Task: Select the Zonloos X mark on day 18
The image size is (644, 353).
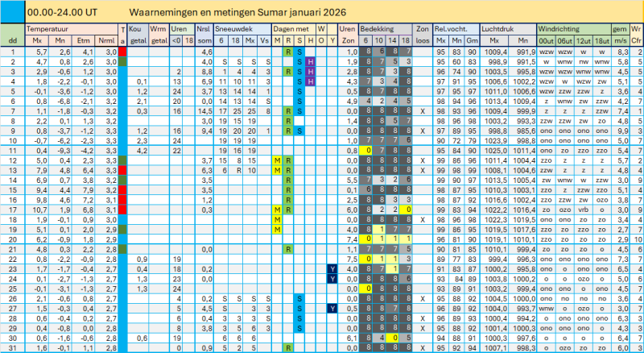Action: coord(423,220)
